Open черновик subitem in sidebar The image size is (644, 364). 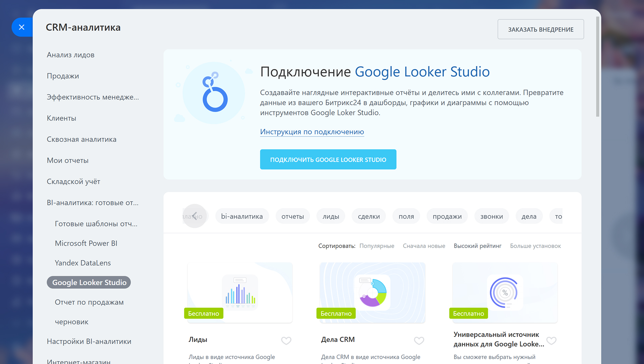click(72, 322)
